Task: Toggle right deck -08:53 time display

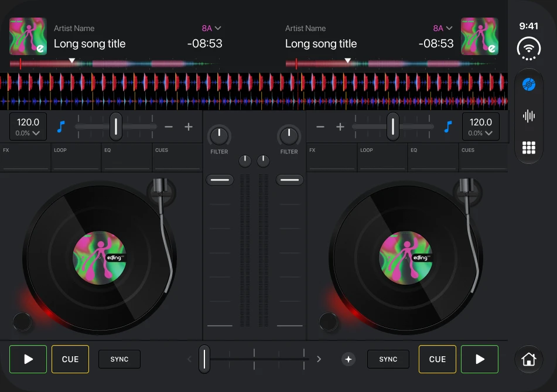Action: point(436,44)
